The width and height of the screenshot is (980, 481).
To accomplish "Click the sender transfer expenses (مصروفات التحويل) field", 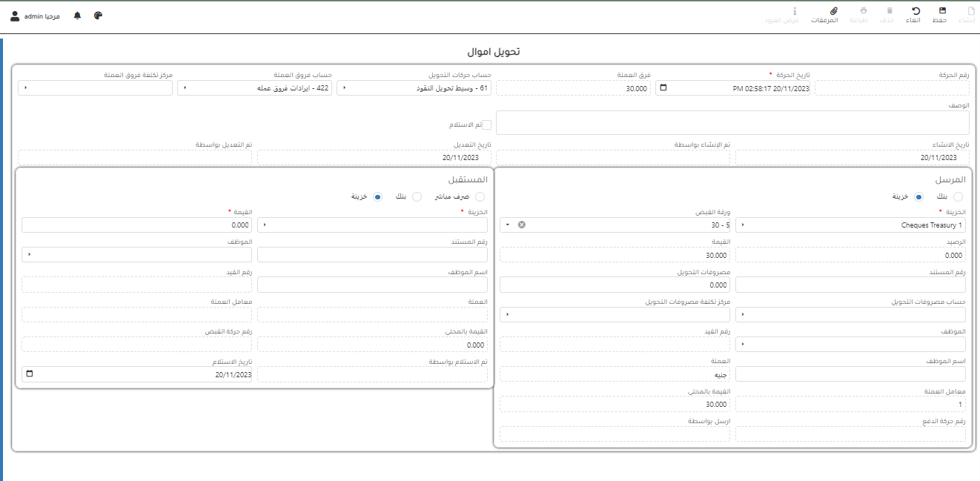I will (x=615, y=285).
